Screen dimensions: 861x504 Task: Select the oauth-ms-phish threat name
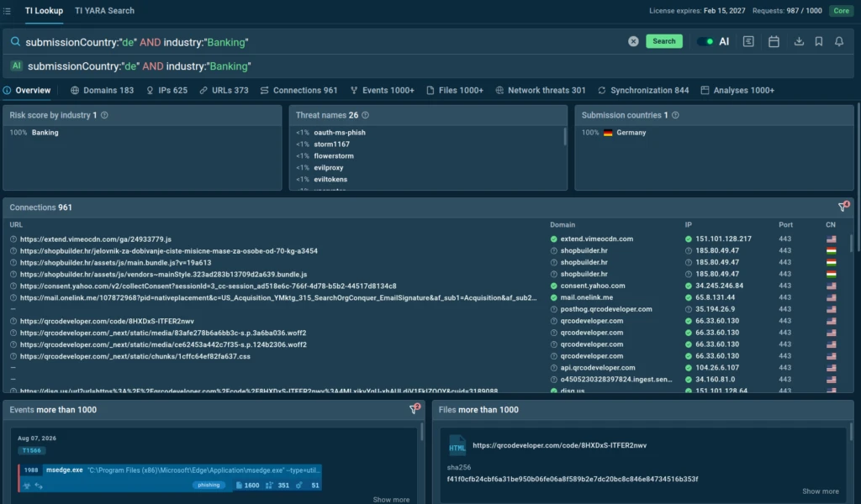(x=340, y=133)
